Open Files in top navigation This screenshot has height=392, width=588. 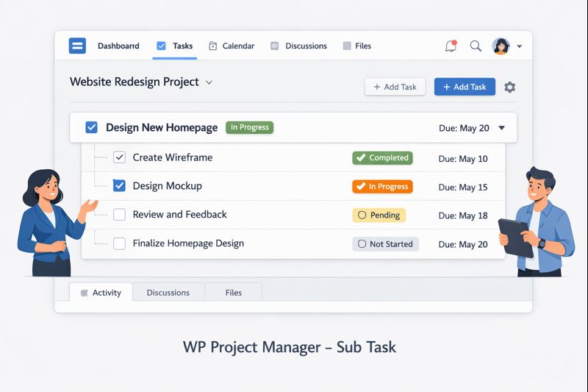tap(363, 46)
